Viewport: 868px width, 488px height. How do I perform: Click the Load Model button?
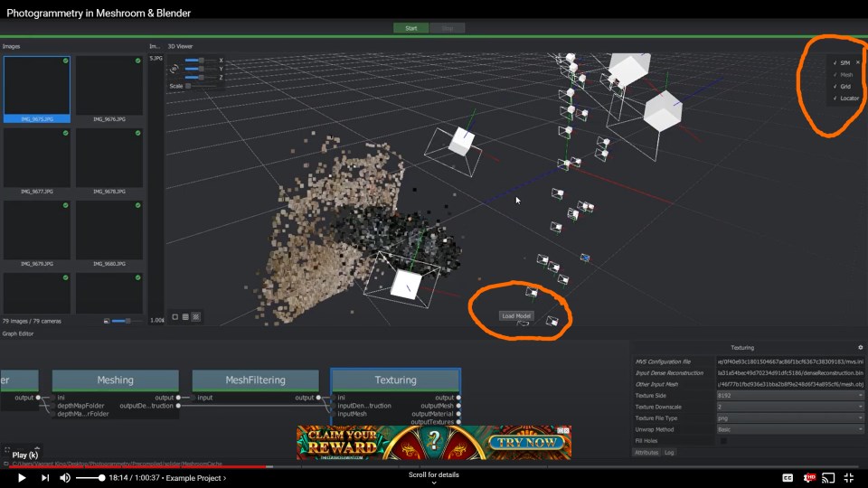pos(516,316)
